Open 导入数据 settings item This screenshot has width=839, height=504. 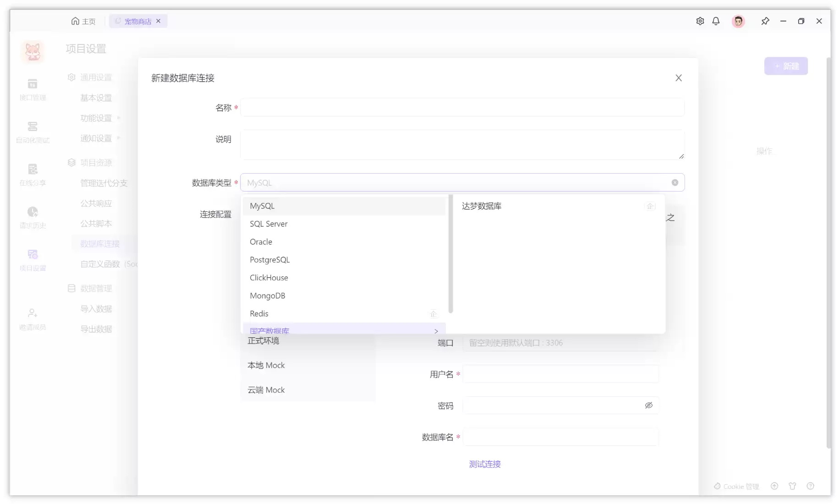click(96, 309)
